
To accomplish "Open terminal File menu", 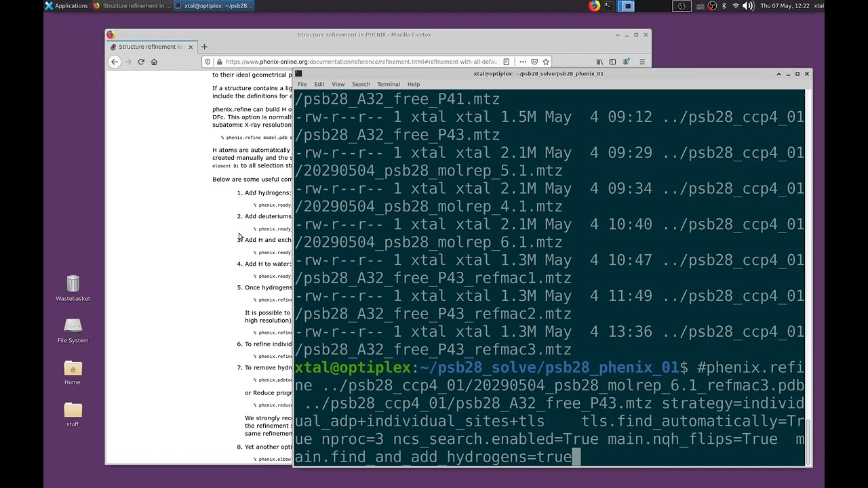I will click(302, 84).
